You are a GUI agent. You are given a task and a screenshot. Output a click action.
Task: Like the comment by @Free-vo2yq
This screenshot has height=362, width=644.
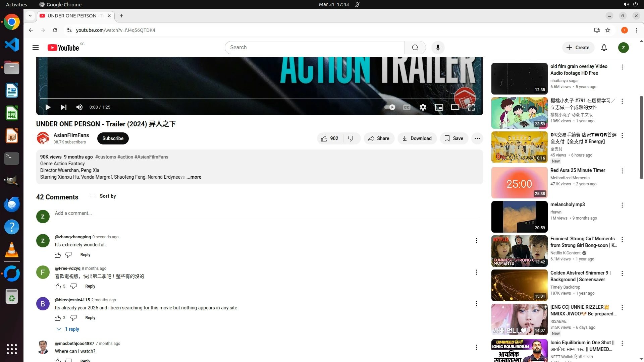pos(58,286)
